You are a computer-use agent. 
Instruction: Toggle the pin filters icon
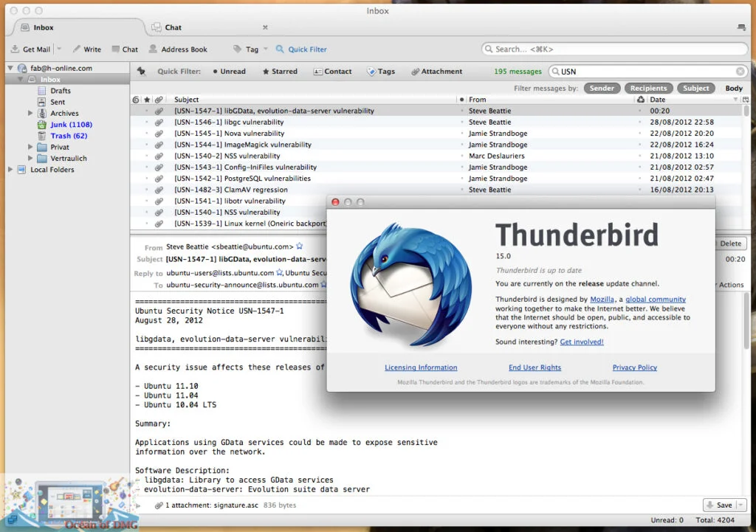141,72
